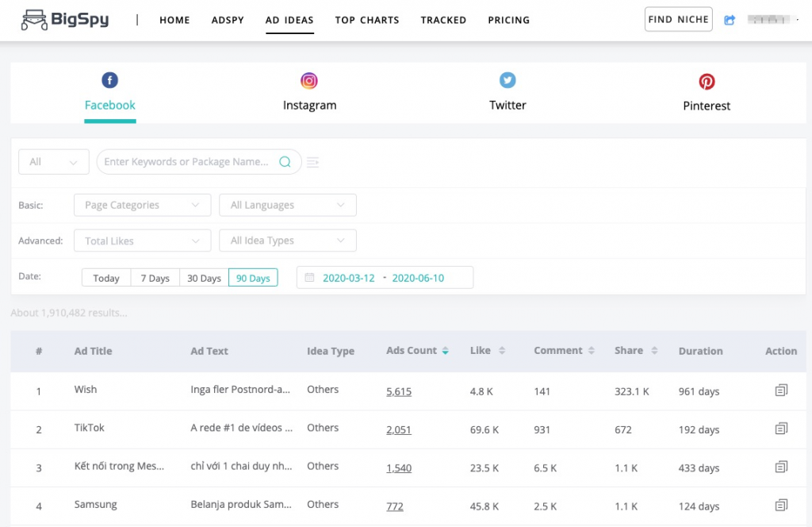The image size is (812, 527).
Task: Click the action icon for Samsung row
Action: [x=781, y=506]
